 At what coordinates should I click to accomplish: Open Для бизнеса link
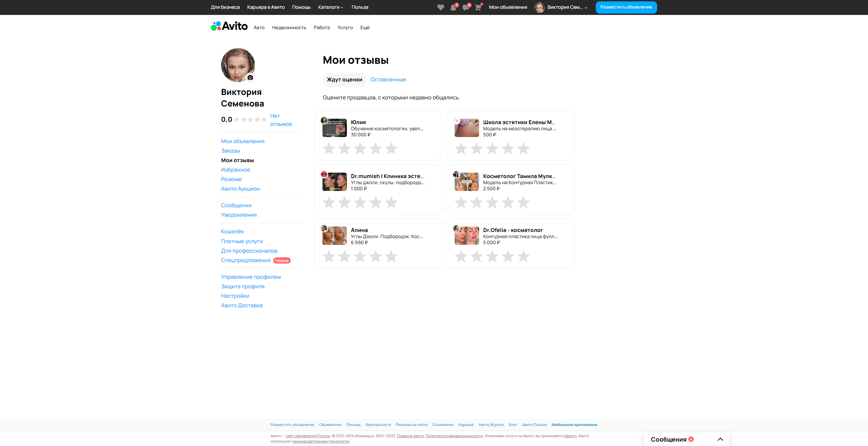(x=225, y=7)
